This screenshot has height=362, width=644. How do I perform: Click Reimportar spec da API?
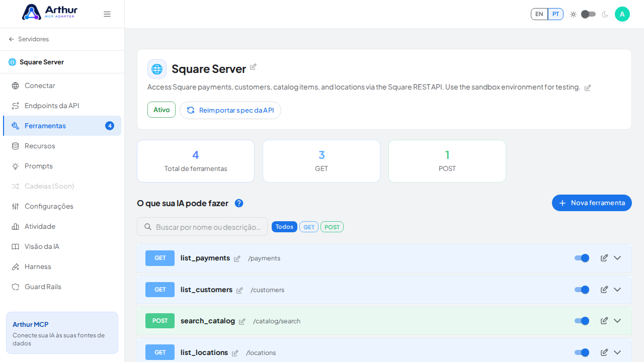[x=230, y=110]
